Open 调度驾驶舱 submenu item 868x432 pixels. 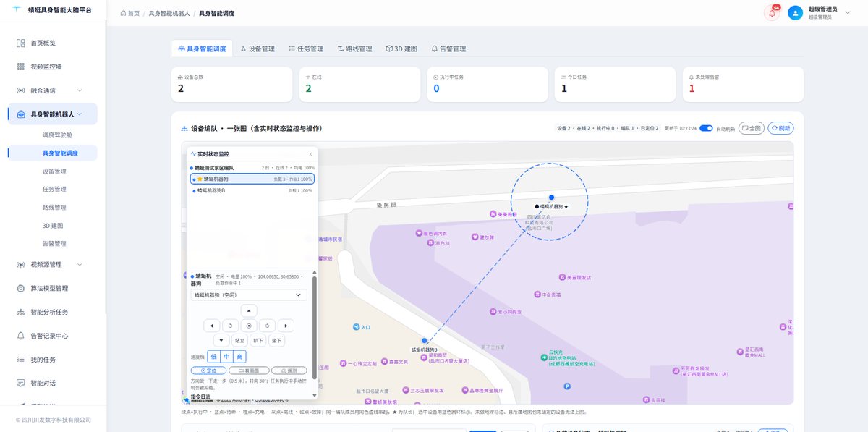[58, 135]
